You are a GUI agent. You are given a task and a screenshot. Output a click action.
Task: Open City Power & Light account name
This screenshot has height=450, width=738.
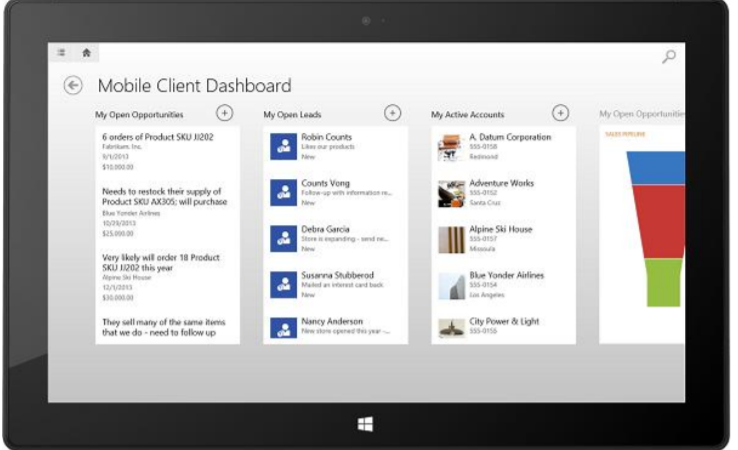pyautogui.click(x=504, y=321)
